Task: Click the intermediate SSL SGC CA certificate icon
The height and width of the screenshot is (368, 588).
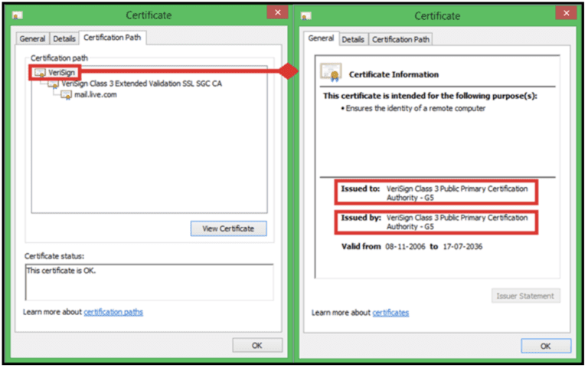Action: (x=53, y=84)
